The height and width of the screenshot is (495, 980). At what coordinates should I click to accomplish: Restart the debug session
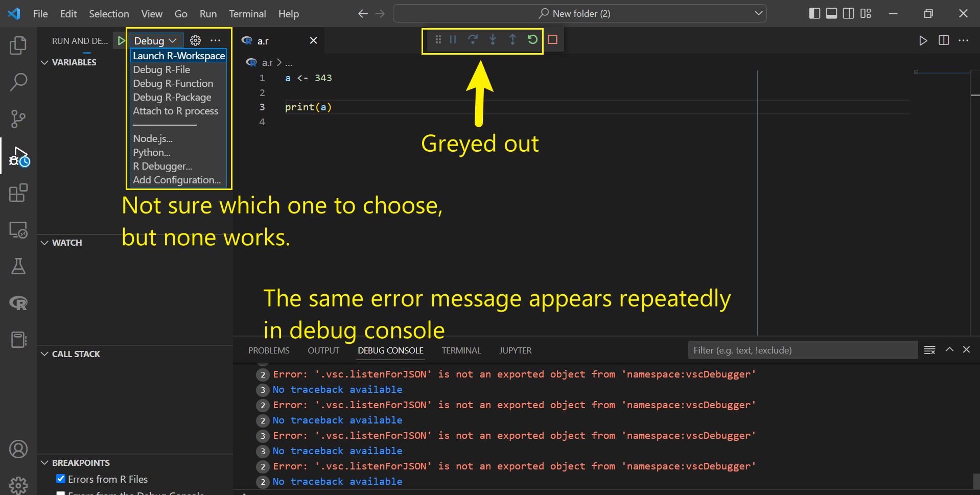pyautogui.click(x=532, y=39)
